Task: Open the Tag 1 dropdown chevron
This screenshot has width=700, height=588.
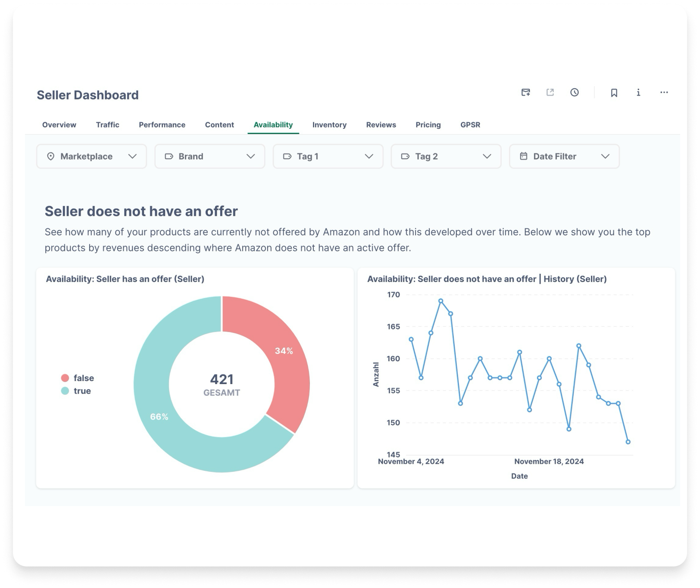Action: point(369,156)
